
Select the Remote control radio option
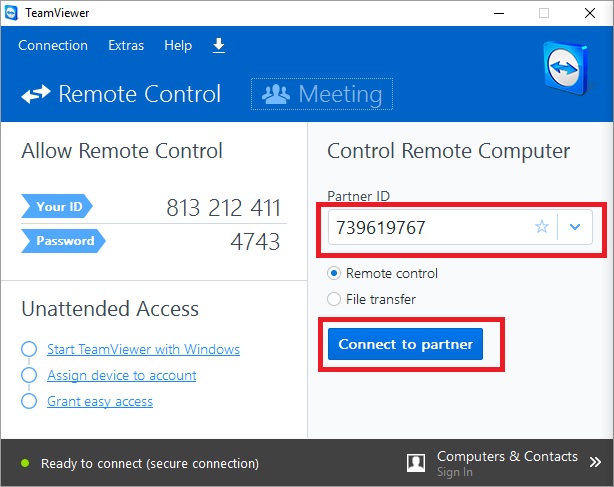click(335, 273)
